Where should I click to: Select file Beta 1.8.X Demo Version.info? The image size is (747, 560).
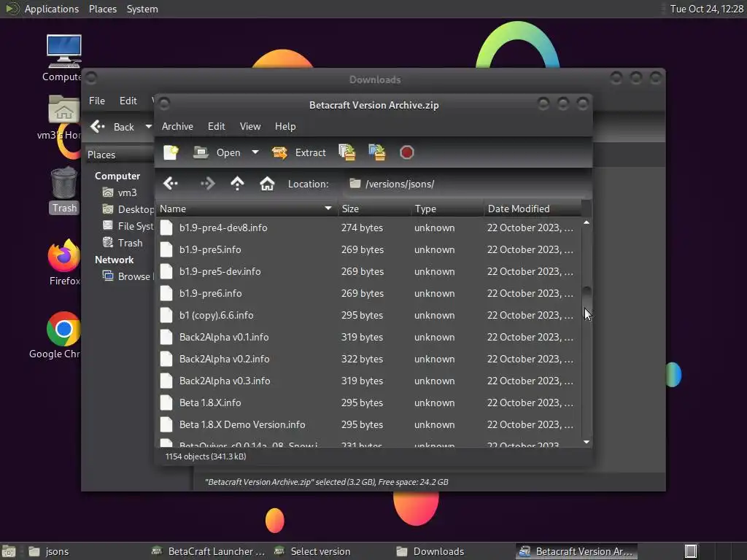368,425
